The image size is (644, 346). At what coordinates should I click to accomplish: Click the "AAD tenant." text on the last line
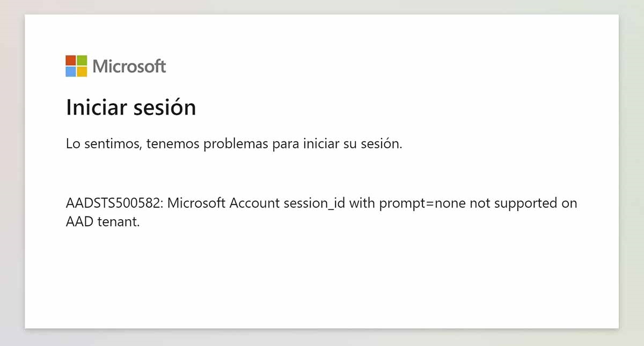pyautogui.click(x=103, y=221)
